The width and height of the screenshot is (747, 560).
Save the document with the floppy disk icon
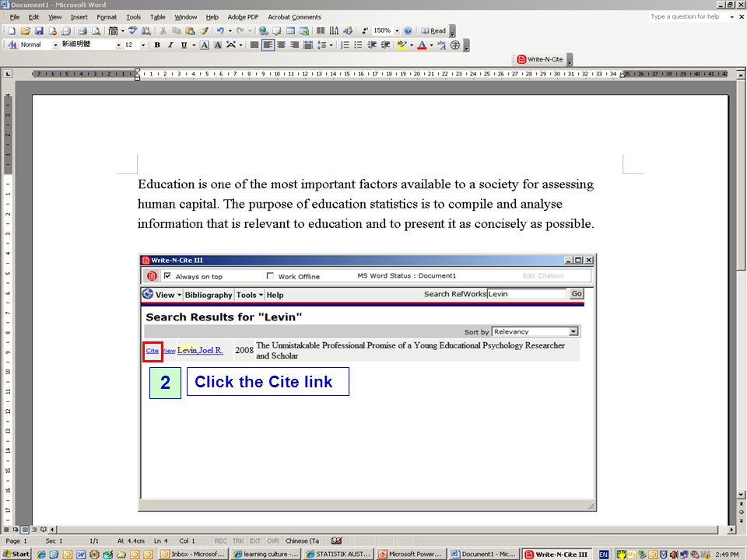(39, 31)
